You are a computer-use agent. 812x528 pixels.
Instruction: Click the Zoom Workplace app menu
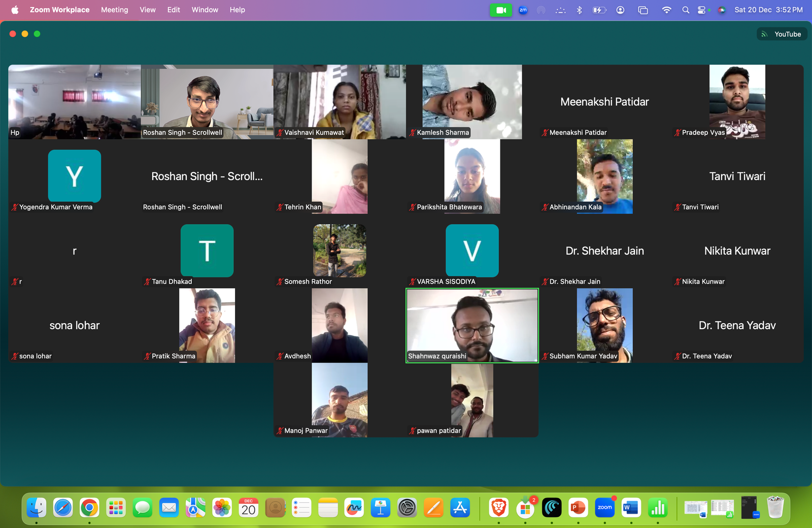[59, 10]
